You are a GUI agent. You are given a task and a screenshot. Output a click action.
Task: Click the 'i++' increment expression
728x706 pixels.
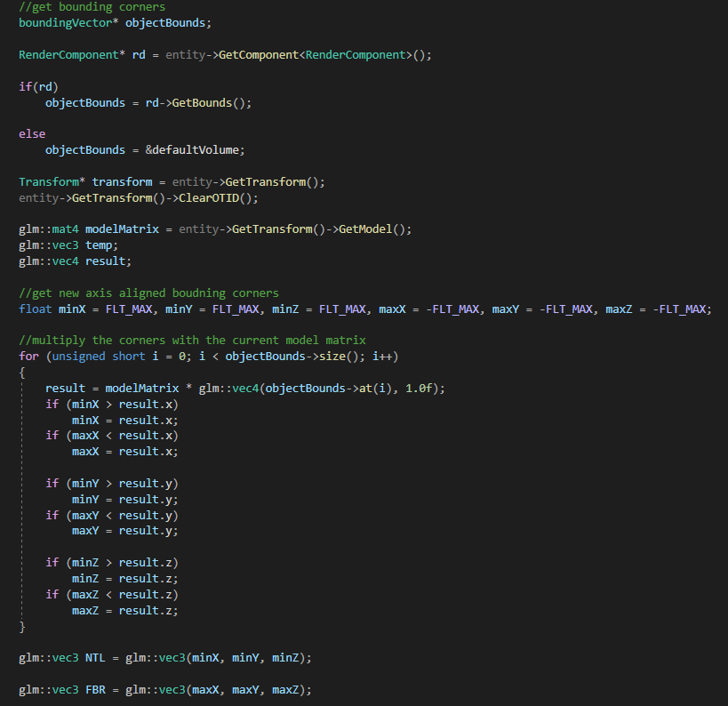click(382, 357)
